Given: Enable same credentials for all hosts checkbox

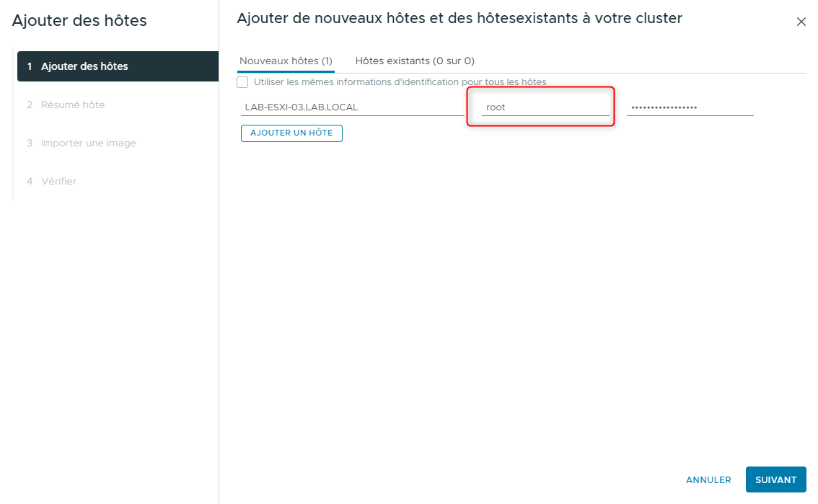Looking at the screenshot, I should (x=242, y=81).
